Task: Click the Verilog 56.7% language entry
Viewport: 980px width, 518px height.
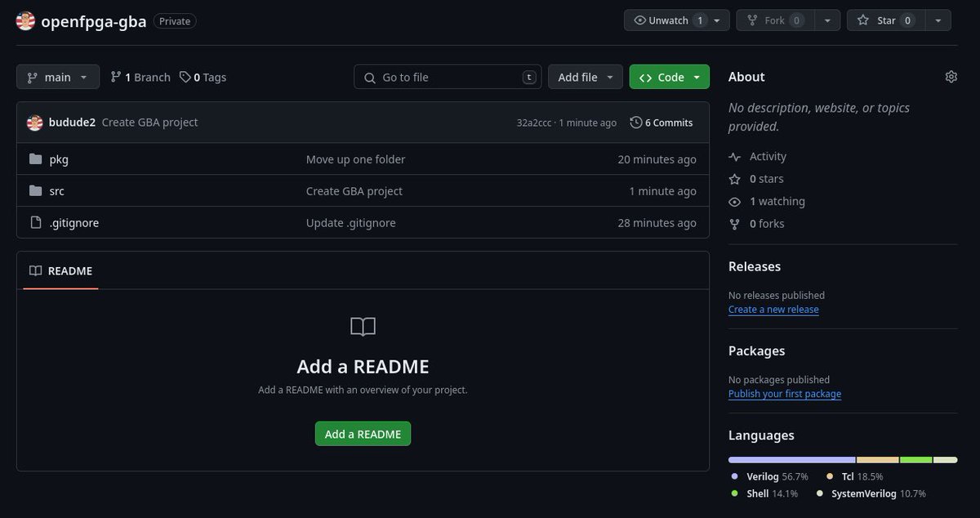Action: pyautogui.click(x=770, y=476)
